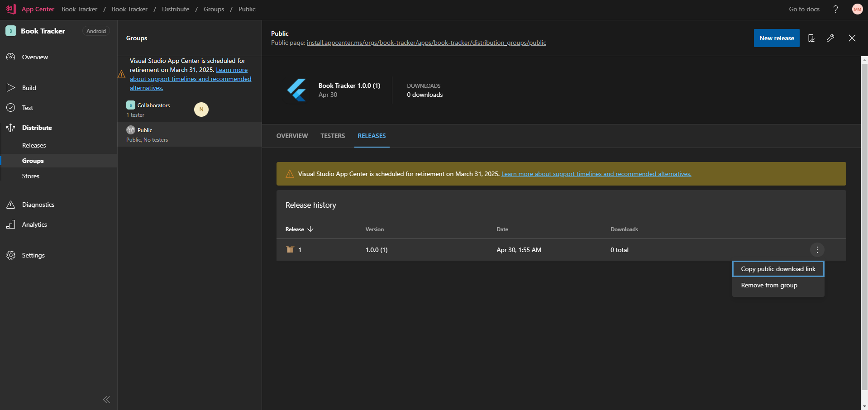Click the vertical scrollbar down arrow

(x=864, y=406)
